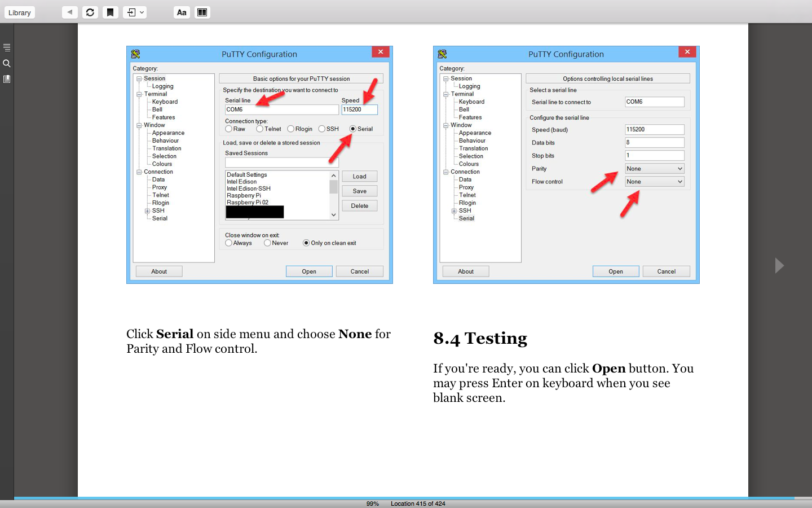Choose 'Only on clean exit' radio
This screenshot has width=812, height=508.
pyautogui.click(x=306, y=243)
